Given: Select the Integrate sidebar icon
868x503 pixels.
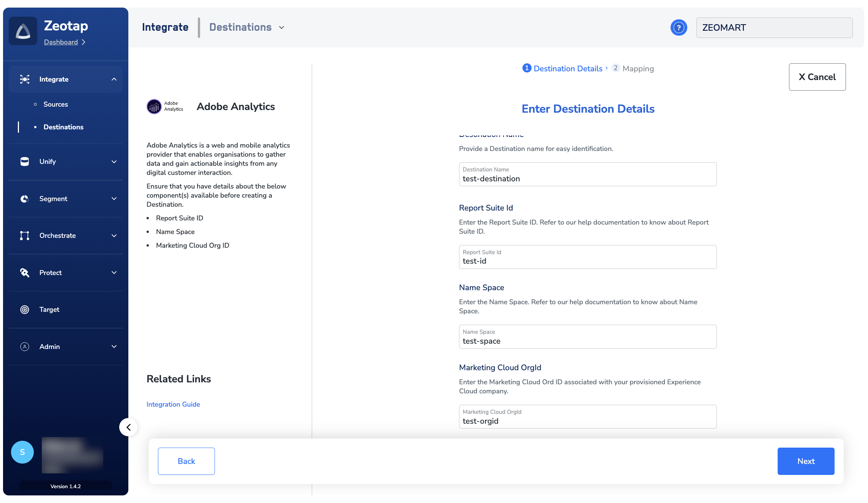Looking at the screenshot, I should pos(24,79).
